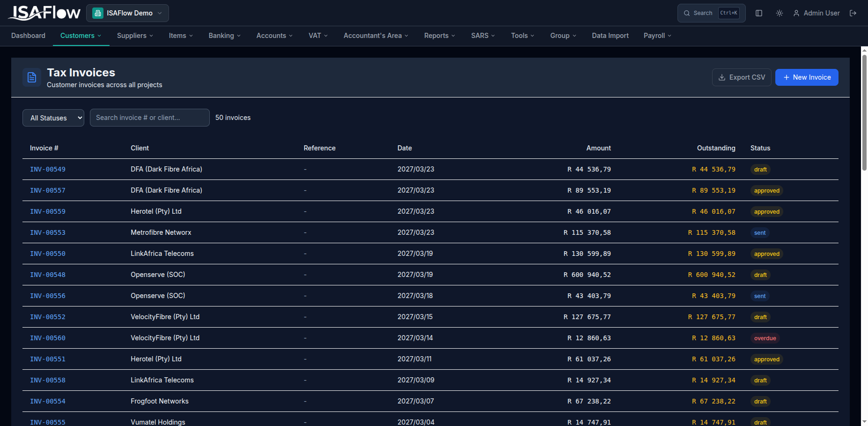The height and width of the screenshot is (426, 868).
Task: Open invoice INV-00549
Action: tap(48, 169)
